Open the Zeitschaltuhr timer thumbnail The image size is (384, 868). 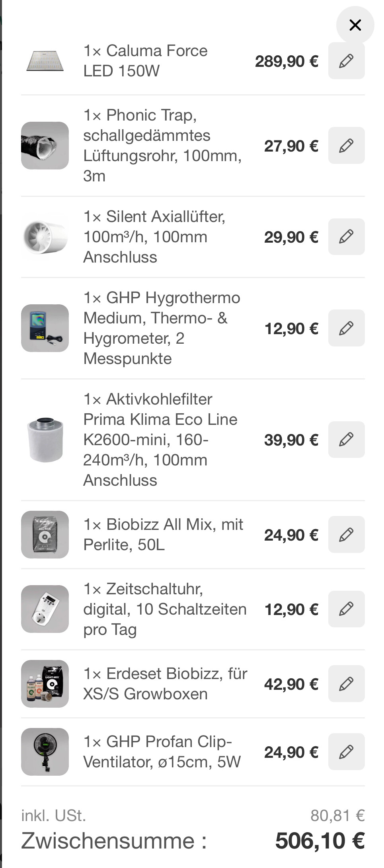click(45, 609)
